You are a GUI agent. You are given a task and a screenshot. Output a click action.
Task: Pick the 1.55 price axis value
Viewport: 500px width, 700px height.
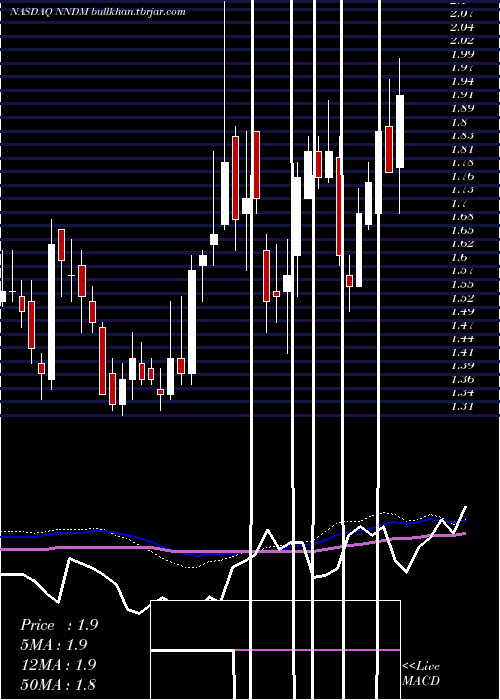462,284
